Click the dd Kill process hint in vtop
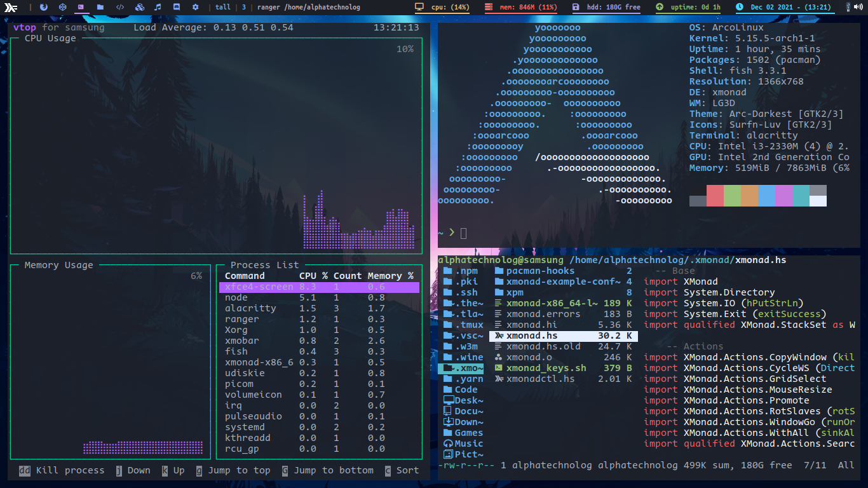The height and width of the screenshot is (488, 868). pyautogui.click(x=61, y=470)
